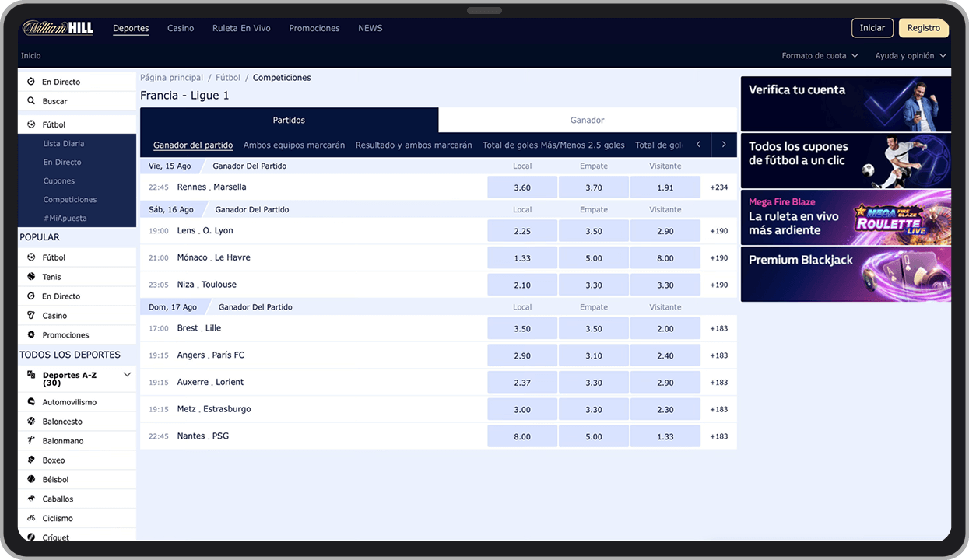Viewport: 969px width, 560px height.
Task: Open Formato de cuota dropdown
Action: pos(820,56)
